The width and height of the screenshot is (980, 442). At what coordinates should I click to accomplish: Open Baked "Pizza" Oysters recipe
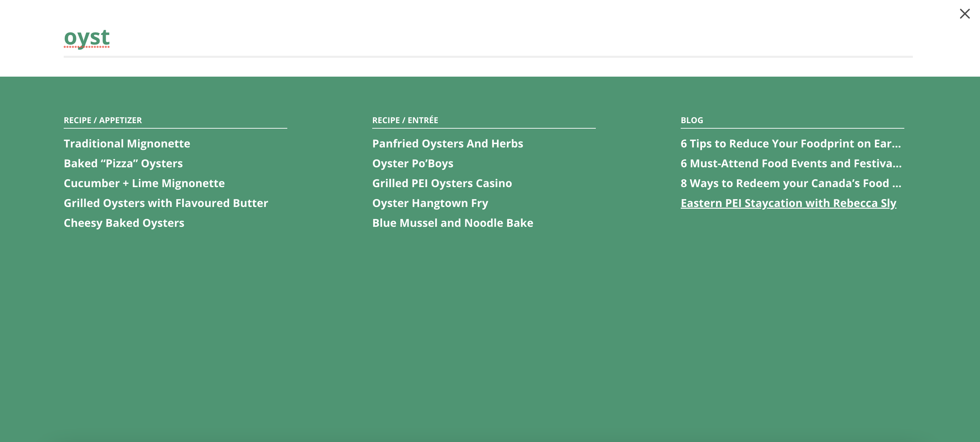coord(123,164)
